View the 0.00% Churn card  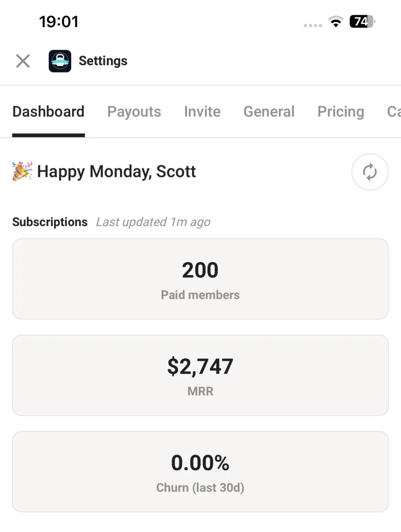(200, 472)
